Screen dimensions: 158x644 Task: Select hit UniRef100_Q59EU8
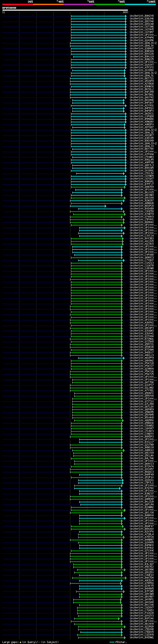(142, 347)
